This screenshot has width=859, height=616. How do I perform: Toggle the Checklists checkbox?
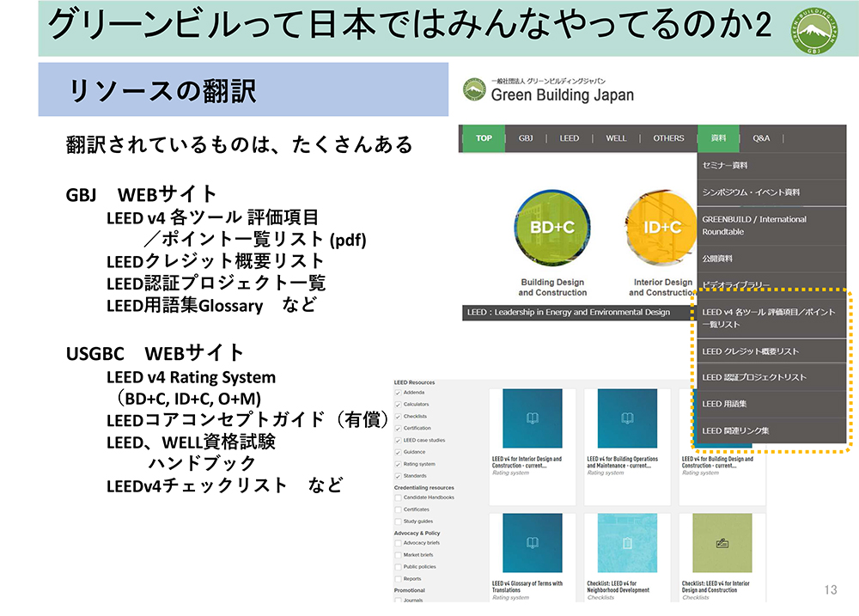399,417
